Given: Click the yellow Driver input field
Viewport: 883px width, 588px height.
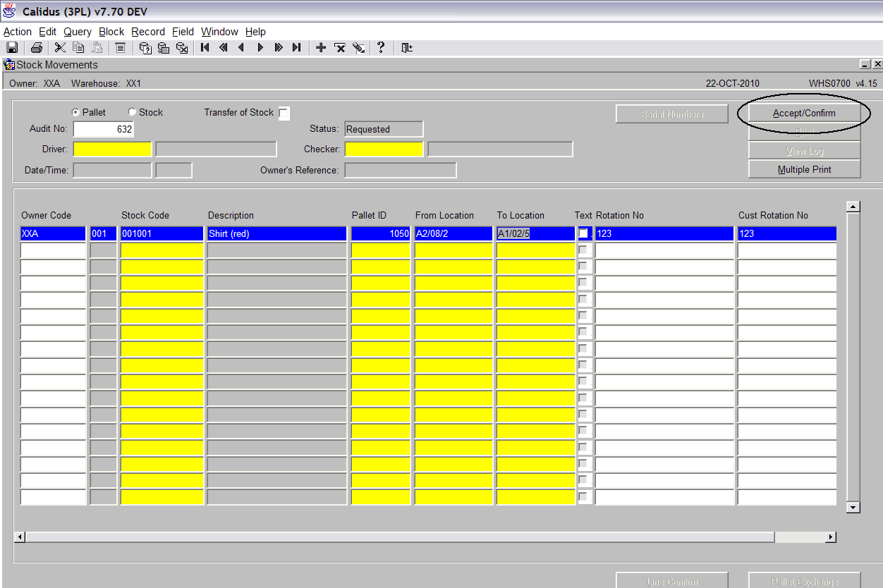Looking at the screenshot, I should pyautogui.click(x=112, y=149).
